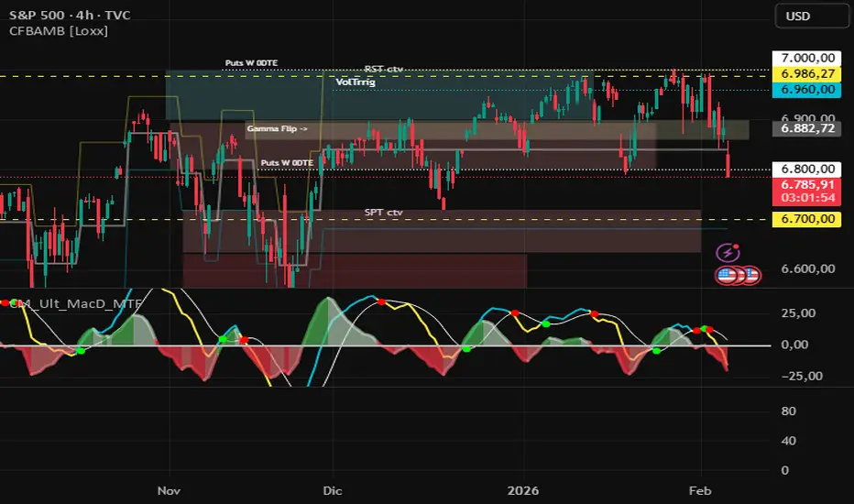Click the −25,00 MACD scale value
The image size is (854, 504).
(802, 376)
